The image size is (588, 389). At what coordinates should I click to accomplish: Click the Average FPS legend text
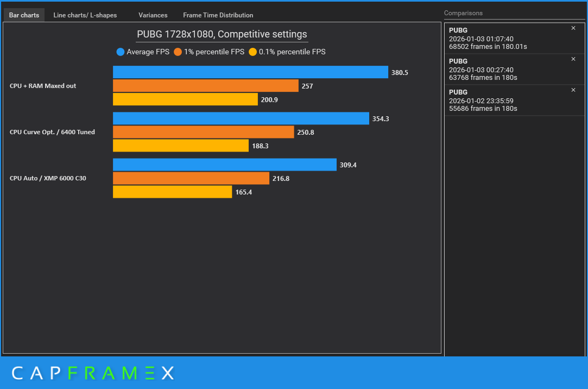click(x=148, y=52)
